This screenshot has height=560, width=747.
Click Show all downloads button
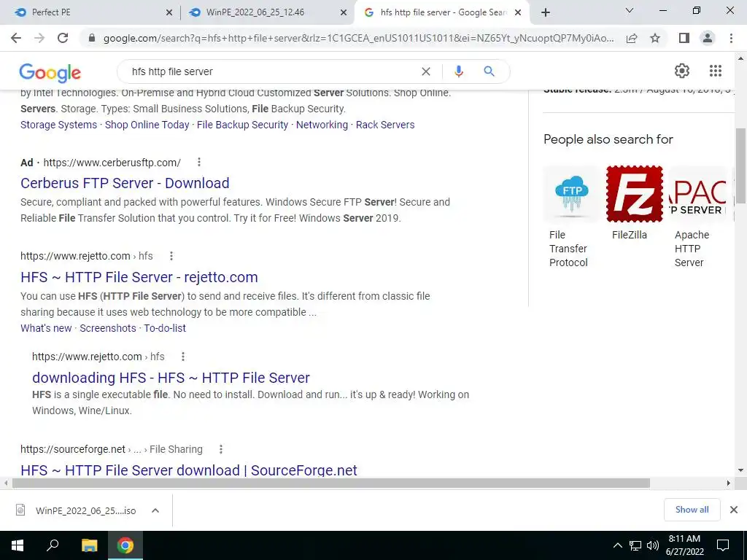point(692,510)
